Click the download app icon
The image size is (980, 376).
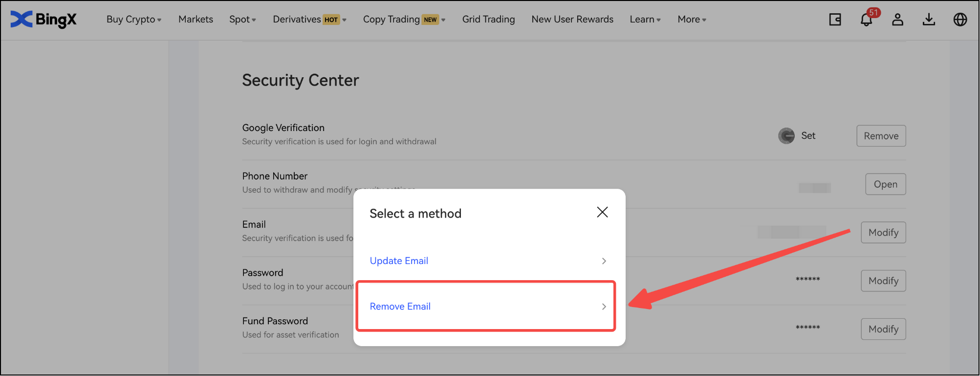pyautogui.click(x=929, y=20)
